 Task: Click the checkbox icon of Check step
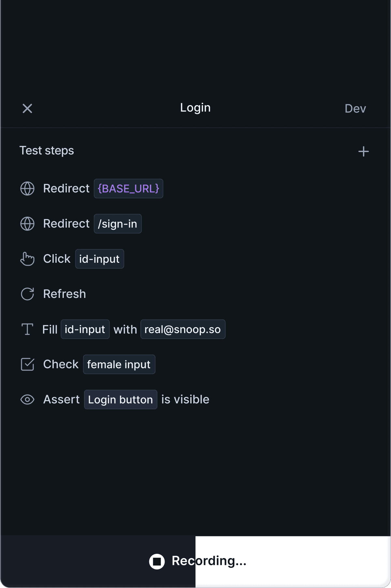click(27, 364)
